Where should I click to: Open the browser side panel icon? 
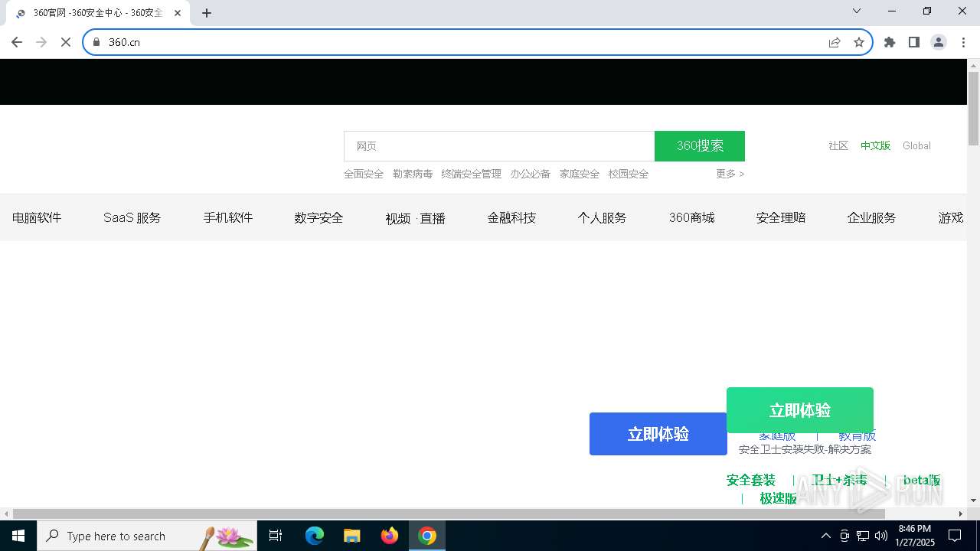click(914, 42)
